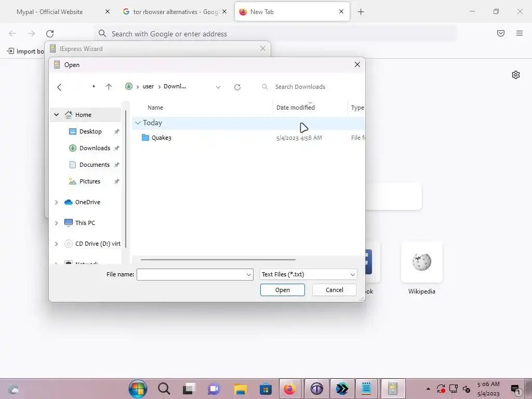This screenshot has width=532, height=399.
Task: Refresh the Downloads folder listing
Action: tap(237, 87)
